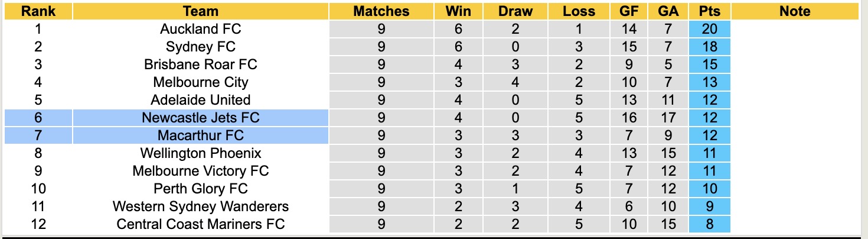This screenshot has height=239, width=868.
Task: Click the Loss column header
Action: (x=579, y=11)
